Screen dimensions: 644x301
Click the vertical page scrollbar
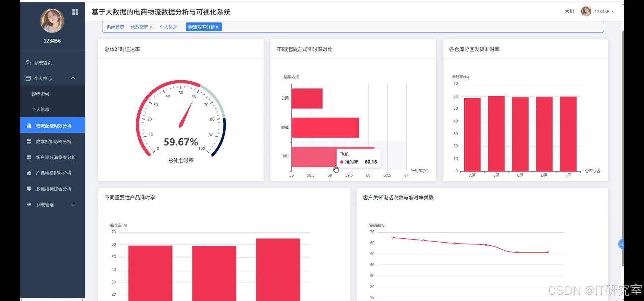623,148
